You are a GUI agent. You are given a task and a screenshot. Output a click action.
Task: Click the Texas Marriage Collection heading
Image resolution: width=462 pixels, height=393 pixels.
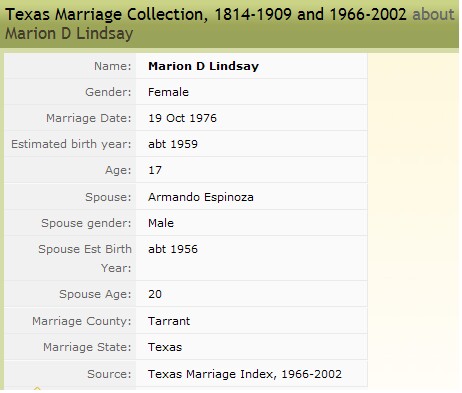click(206, 14)
